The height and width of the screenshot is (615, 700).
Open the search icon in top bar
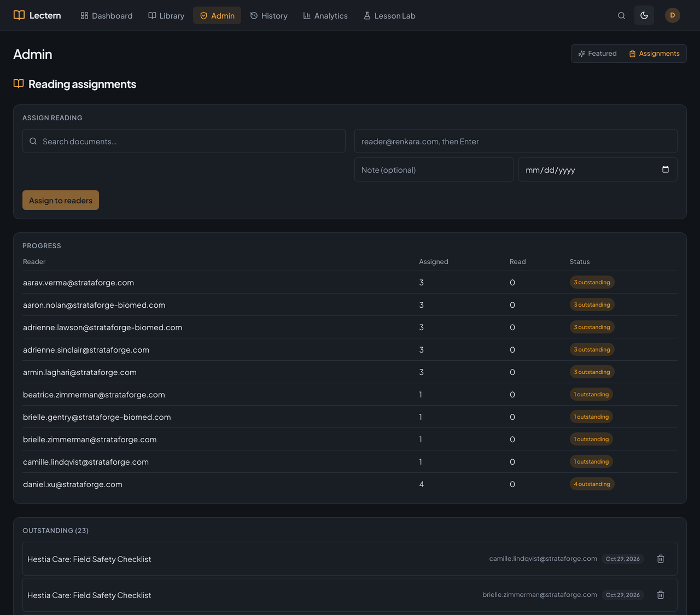pyautogui.click(x=621, y=15)
